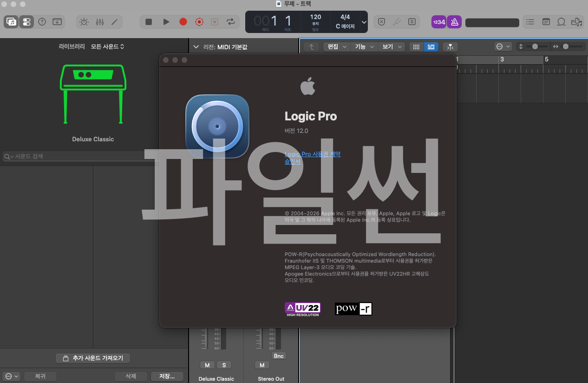Toggle the Library panel button
588x383 pixels.
tap(11, 22)
